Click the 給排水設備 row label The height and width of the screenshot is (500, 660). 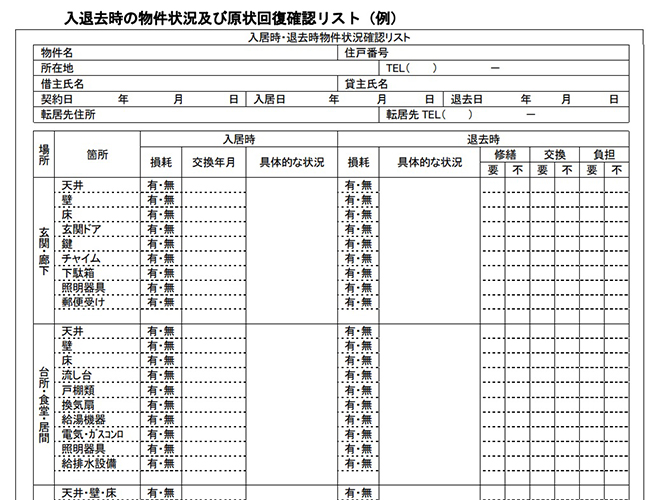click(89, 463)
